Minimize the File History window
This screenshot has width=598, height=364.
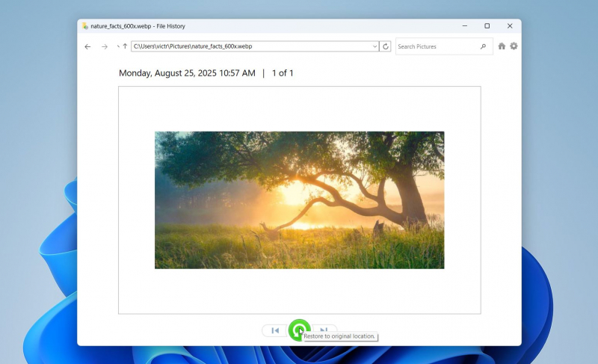click(464, 26)
